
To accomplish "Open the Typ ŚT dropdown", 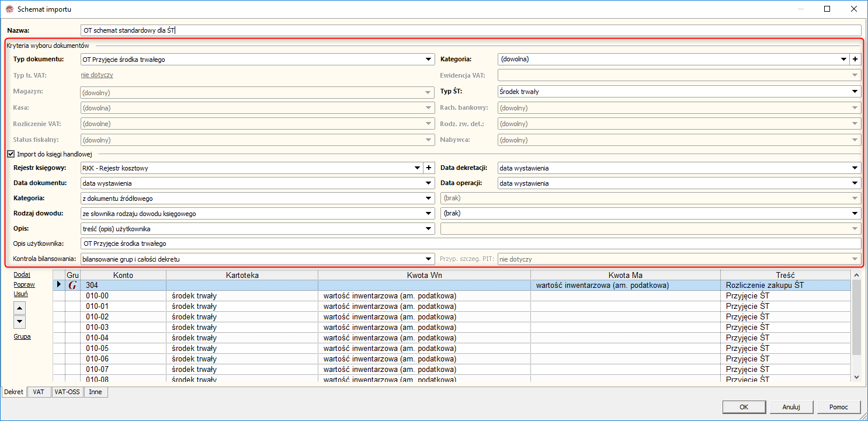I will coord(855,91).
